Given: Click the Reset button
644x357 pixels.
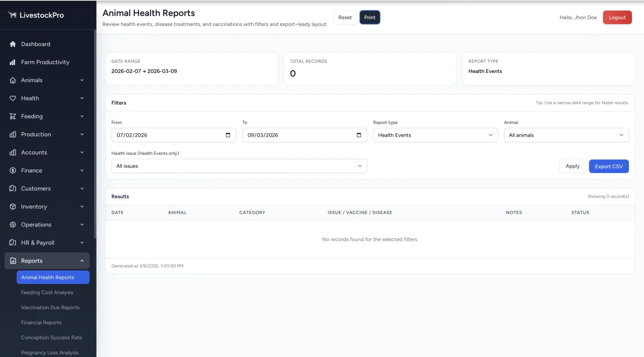Looking at the screenshot, I should click(345, 18).
